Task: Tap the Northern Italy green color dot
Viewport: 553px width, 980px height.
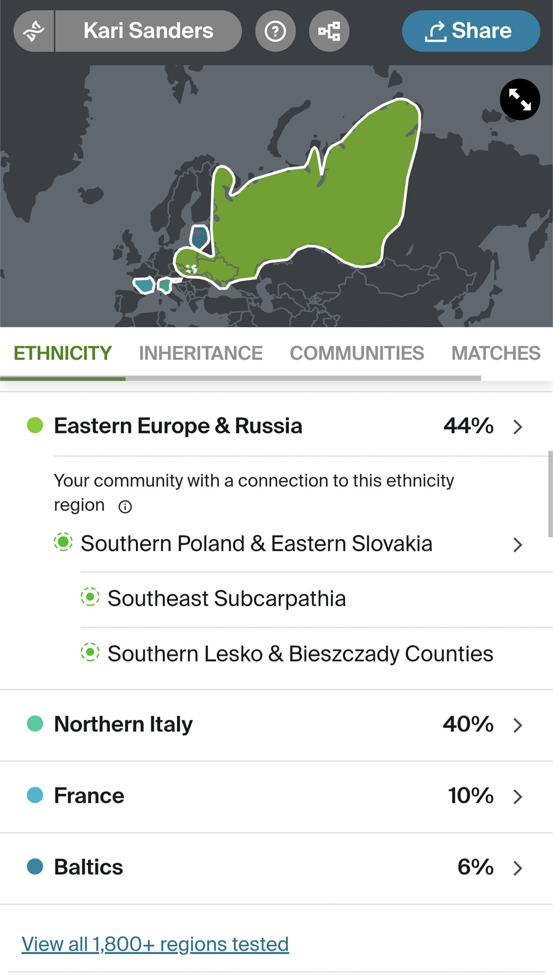Action: coord(35,724)
